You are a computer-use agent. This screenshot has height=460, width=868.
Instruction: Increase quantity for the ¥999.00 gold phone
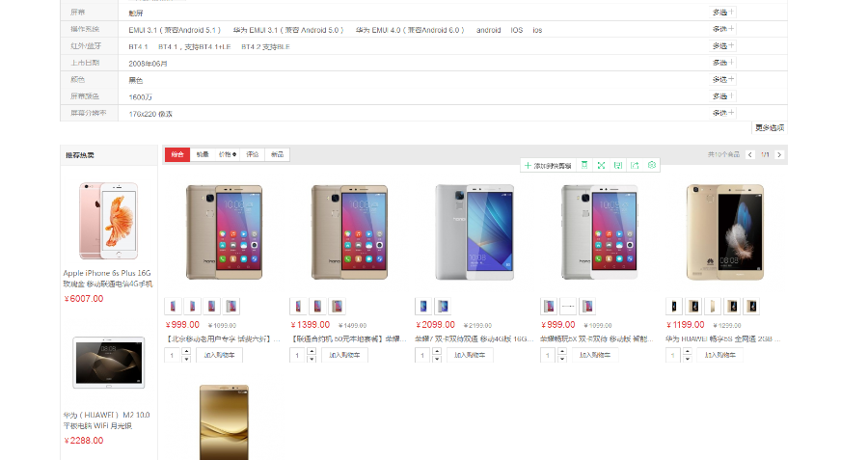point(186,351)
